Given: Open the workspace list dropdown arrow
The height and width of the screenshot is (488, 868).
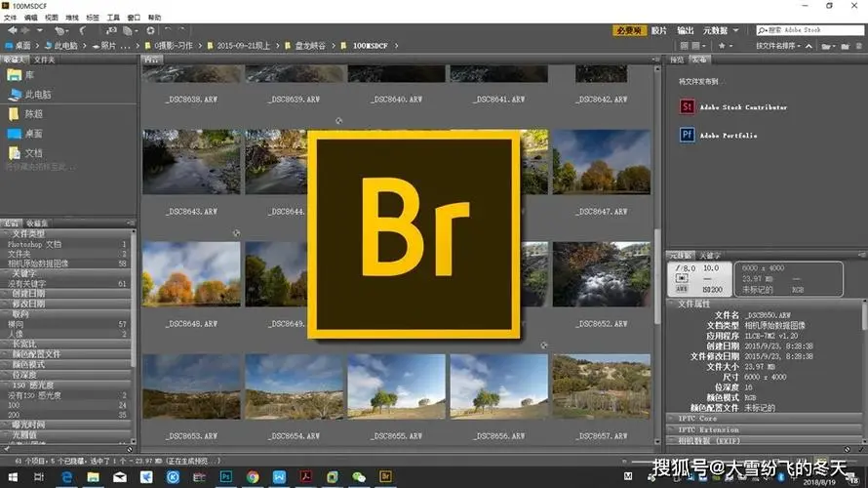Looking at the screenshot, I should [x=735, y=30].
